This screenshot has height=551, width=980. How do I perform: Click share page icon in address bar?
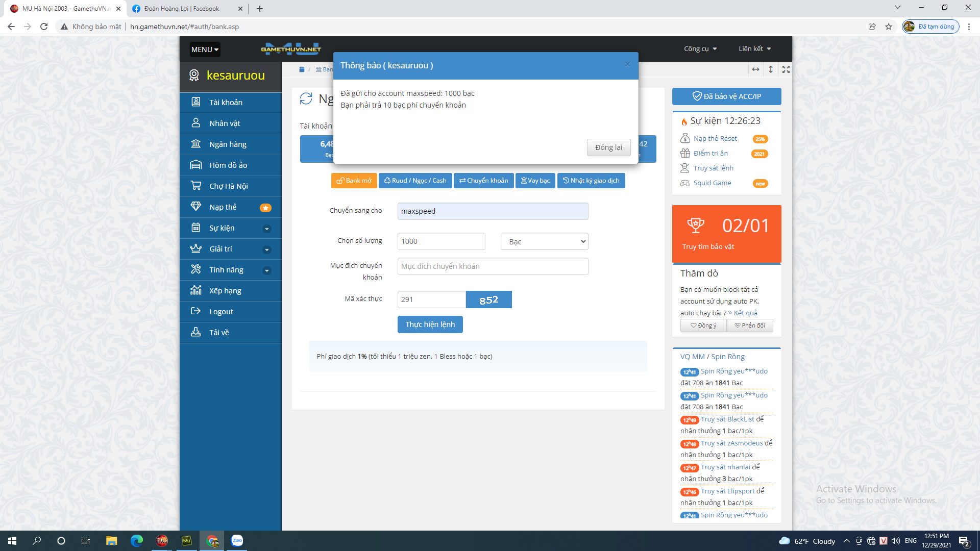pos(872,27)
